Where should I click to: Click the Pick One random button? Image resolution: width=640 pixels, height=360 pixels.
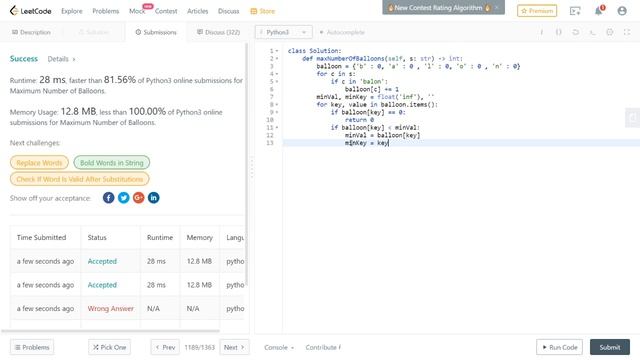point(109,347)
